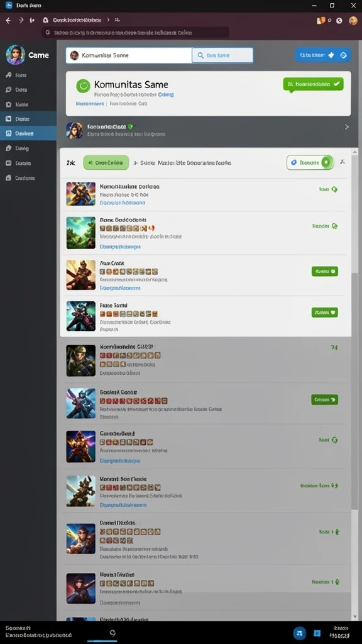Click the blue button at top right of page
The image size is (362, 644).
tap(322, 55)
